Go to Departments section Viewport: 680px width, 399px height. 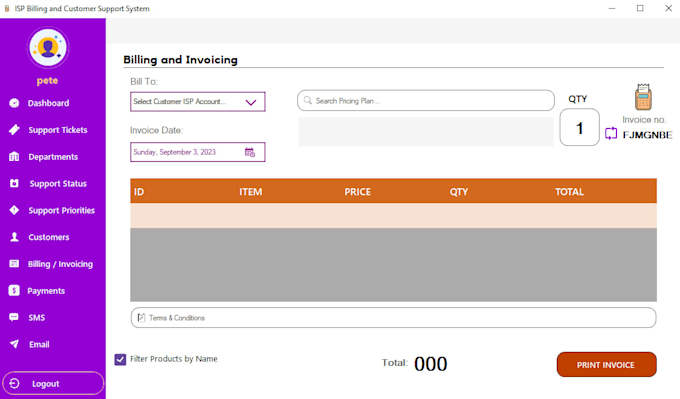point(53,157)
